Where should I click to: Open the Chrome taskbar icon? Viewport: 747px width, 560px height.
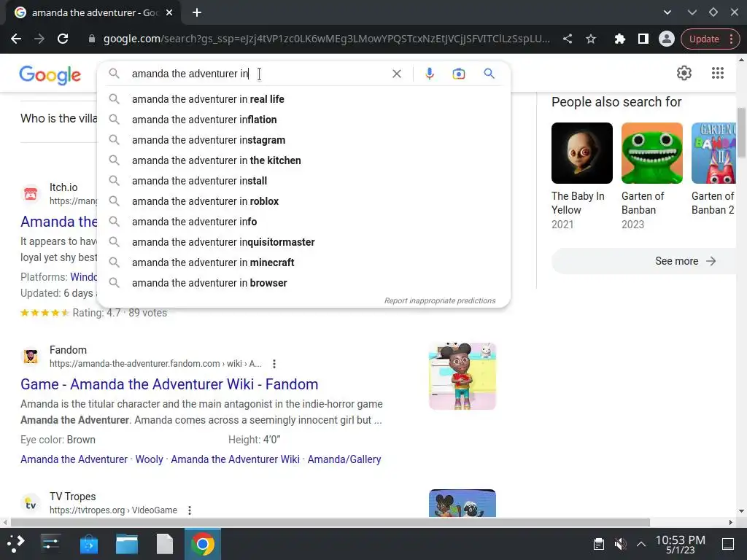[x=203, y=544]
